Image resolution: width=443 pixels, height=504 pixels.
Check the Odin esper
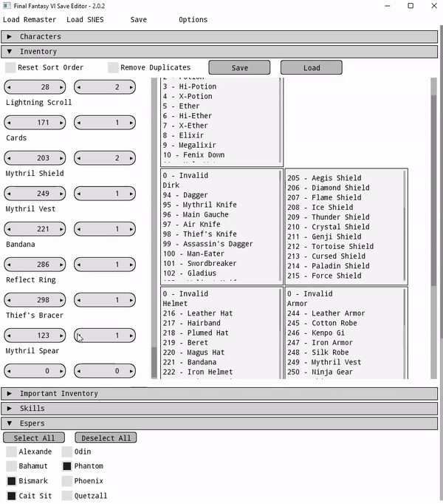click(x=67, y=452)
